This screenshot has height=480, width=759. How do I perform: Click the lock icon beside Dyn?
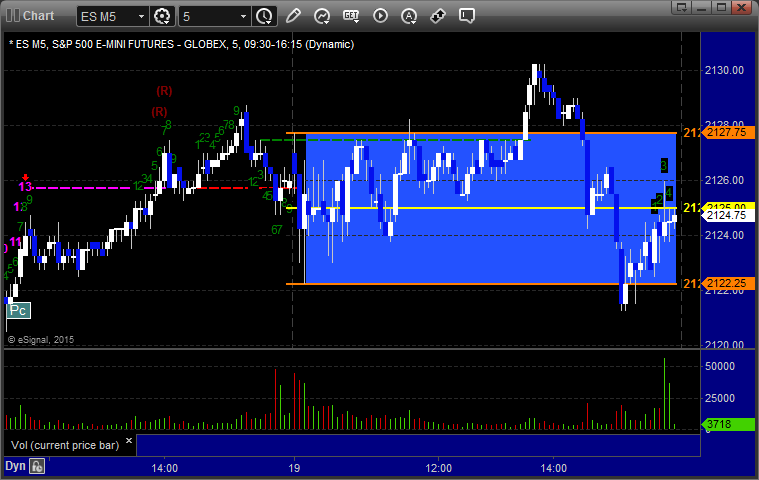(x=37, y=466)
